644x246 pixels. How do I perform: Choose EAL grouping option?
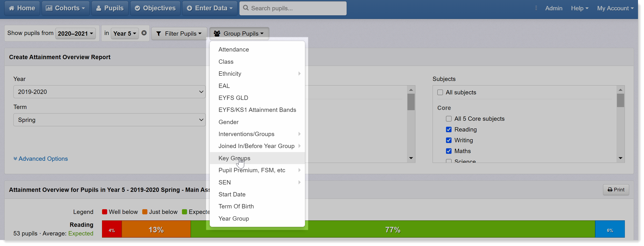click(257, 86)
